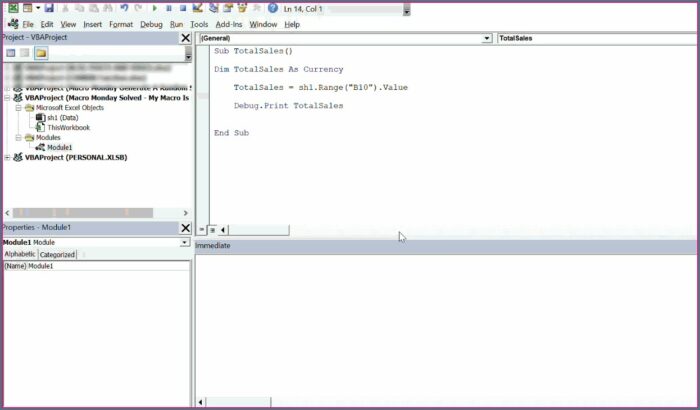700x410 pixels.
Task: Open the Add-Ins menu
Action: pos(229,25)
